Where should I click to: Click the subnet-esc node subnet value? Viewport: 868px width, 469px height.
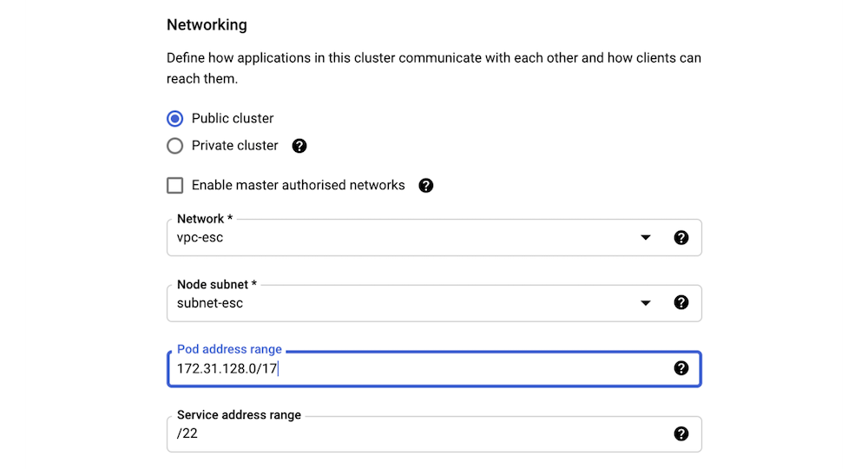(x=210, y=303)
